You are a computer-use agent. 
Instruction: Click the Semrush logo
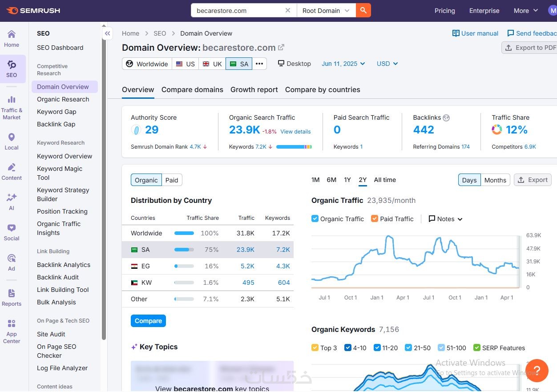pyautogui.click(x=33, y=10)
